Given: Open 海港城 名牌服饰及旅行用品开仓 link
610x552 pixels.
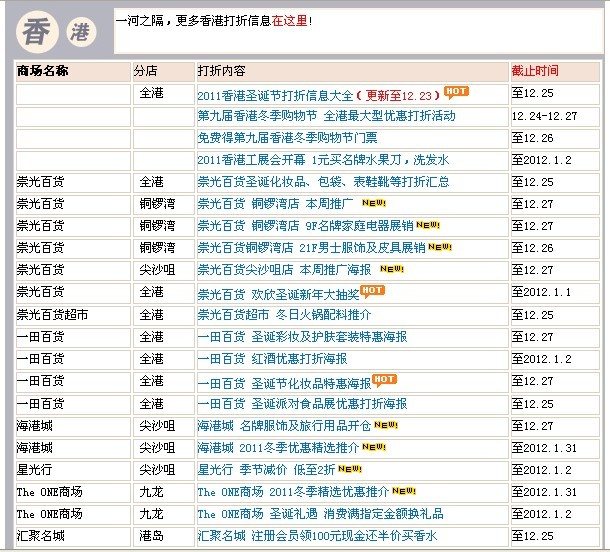Looking at the screenshot, I should pyautogui.click(x=284, y=426).
